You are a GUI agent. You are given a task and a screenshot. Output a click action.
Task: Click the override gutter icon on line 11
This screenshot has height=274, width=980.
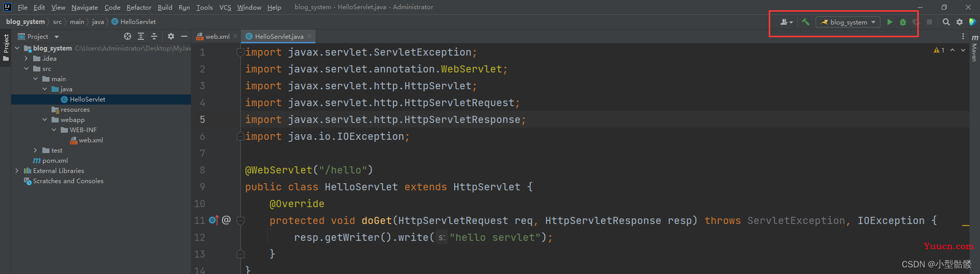(x=213, y=220)
